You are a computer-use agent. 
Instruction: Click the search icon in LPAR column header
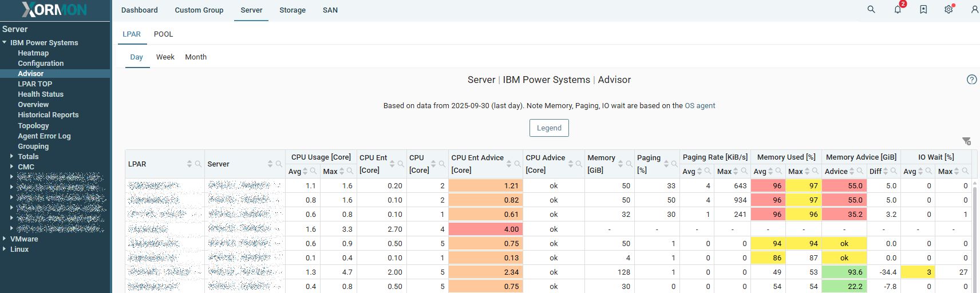coord(198,164)
